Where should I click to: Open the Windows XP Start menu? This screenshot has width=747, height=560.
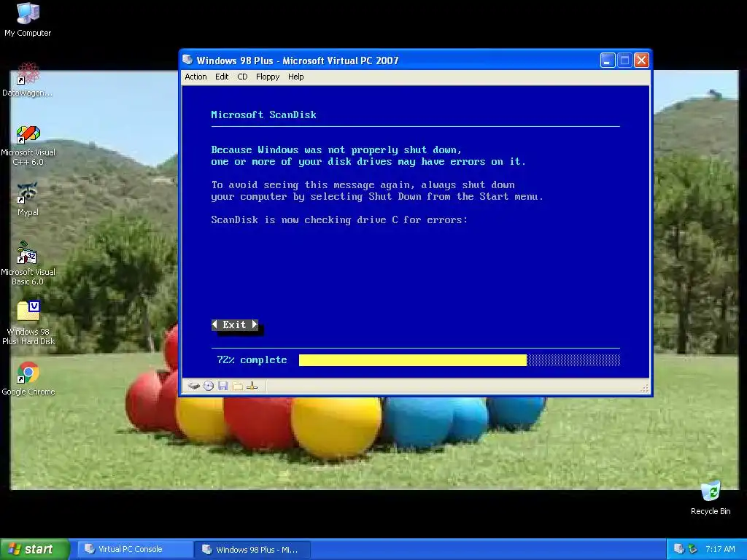(34, 549)
